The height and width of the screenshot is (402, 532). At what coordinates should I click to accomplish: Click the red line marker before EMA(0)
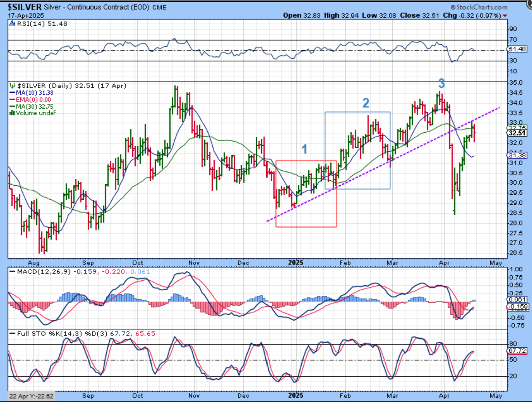12,100
